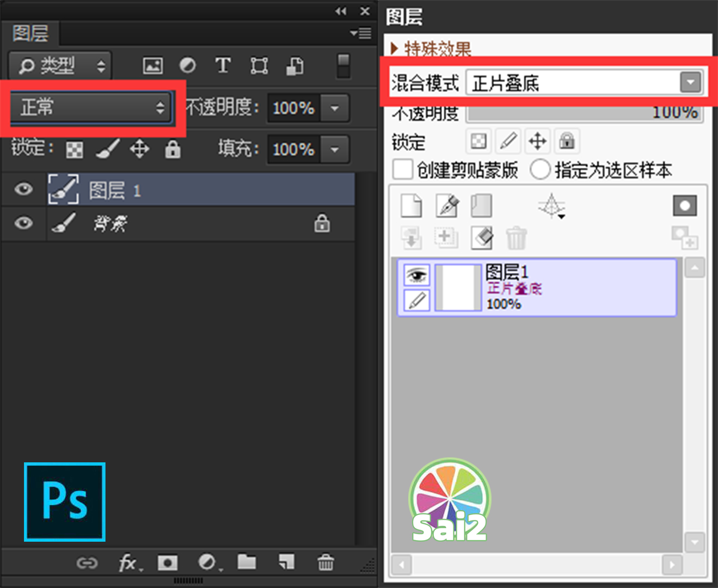Delete the layer using Sai2 trash icon
Viewport: 718px width, 588px height.
click(x=516, y=238)
